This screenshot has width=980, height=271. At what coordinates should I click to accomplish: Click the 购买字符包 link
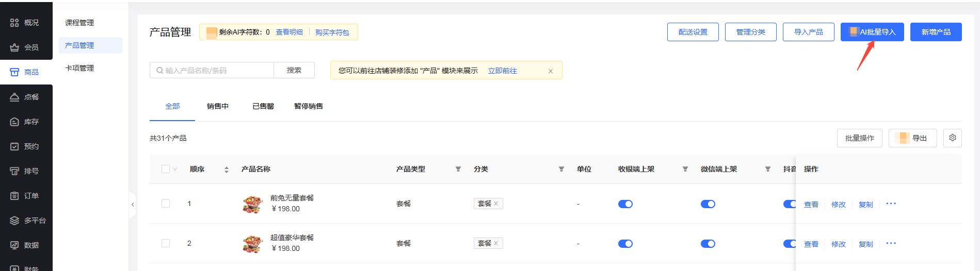[332, 32]
